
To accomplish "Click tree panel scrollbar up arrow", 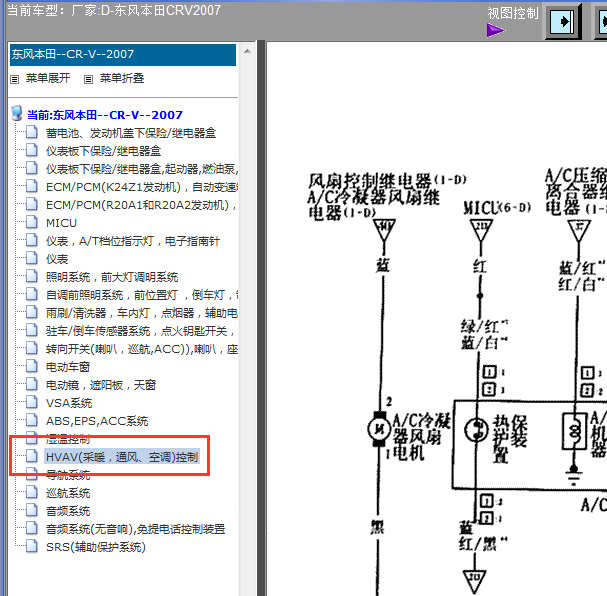I will click(247, 51).
